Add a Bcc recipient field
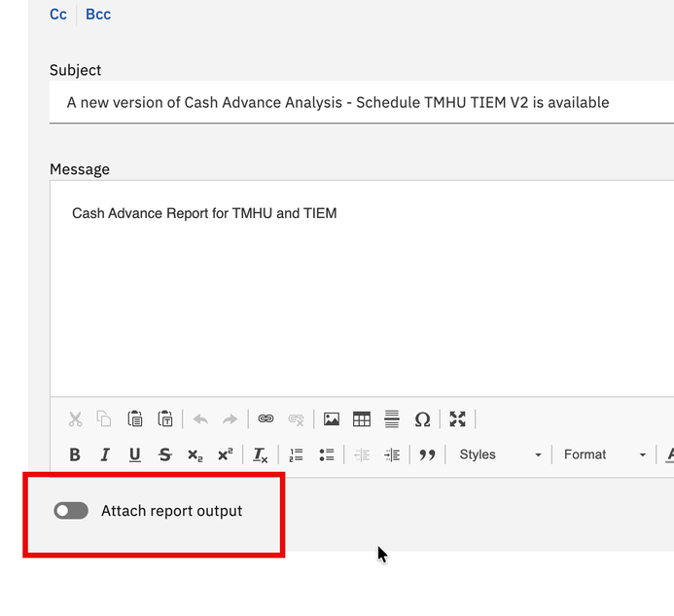The height and width of the screenshot is (616, 674). (x=98, y=15)
